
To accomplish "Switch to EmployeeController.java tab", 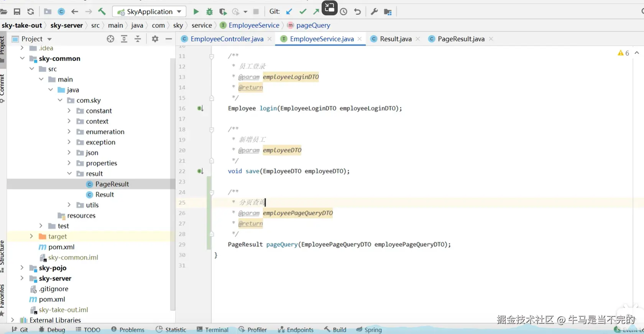I will click(x=227, y=39).
